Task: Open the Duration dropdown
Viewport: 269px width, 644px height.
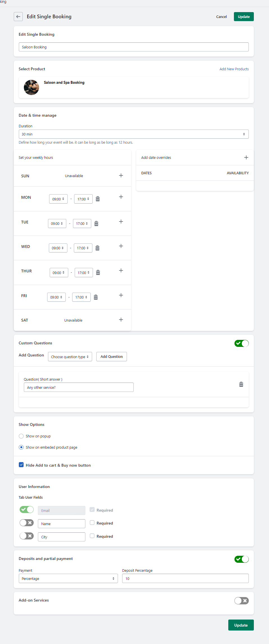Action: click(134, 134)
